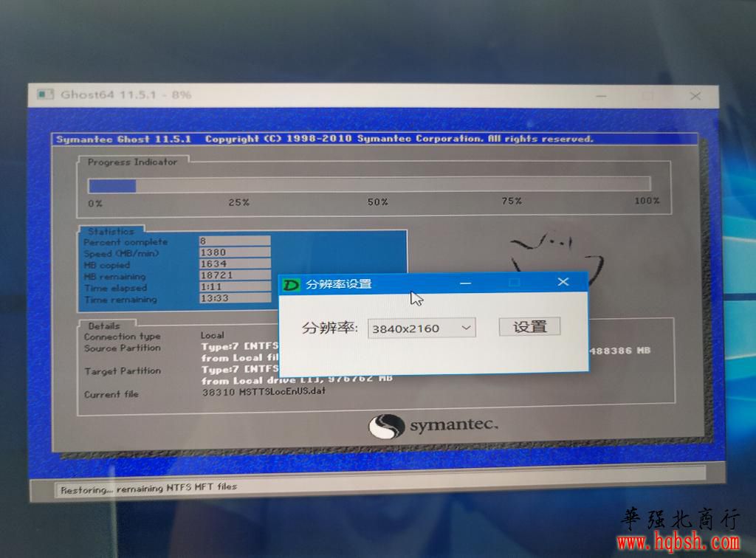Screen dimensions: 756x558
Task: Close the 分辨率设置 dialog
Action: [563, 282]
